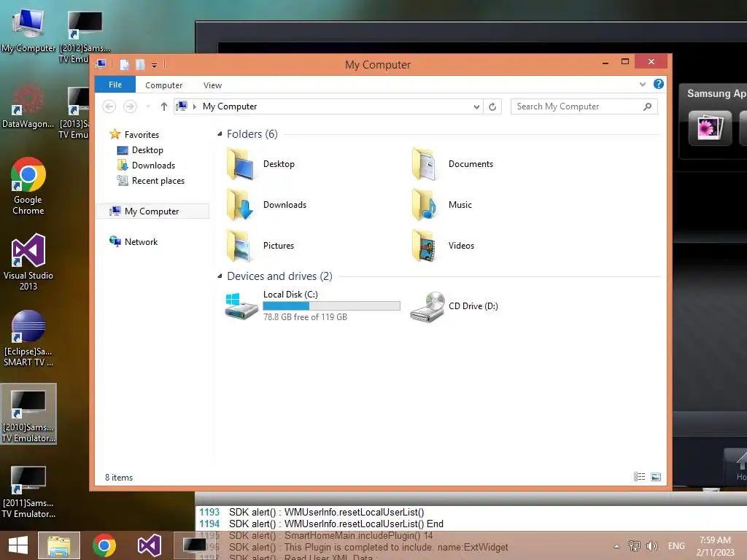Click My Computer system icon in title bar

click(101, 64)
